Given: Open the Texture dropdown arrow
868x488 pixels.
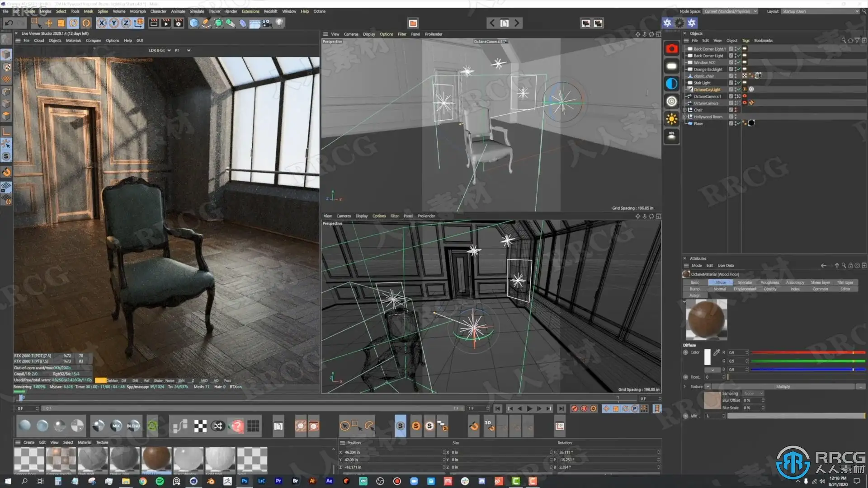Looking at the screenshot, I should click(708, 387).
